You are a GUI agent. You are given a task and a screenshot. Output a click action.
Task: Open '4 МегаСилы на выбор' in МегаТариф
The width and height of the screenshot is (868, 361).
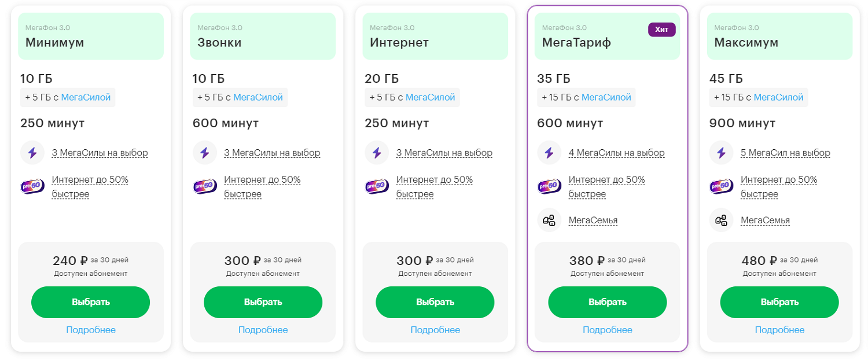pos(616,153)
